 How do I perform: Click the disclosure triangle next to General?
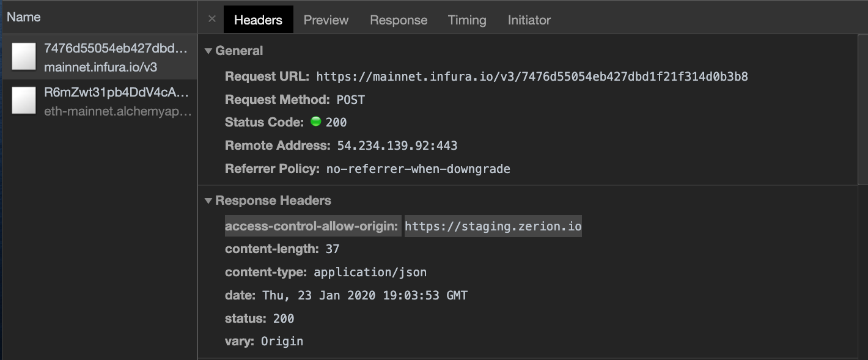[208, 51]
